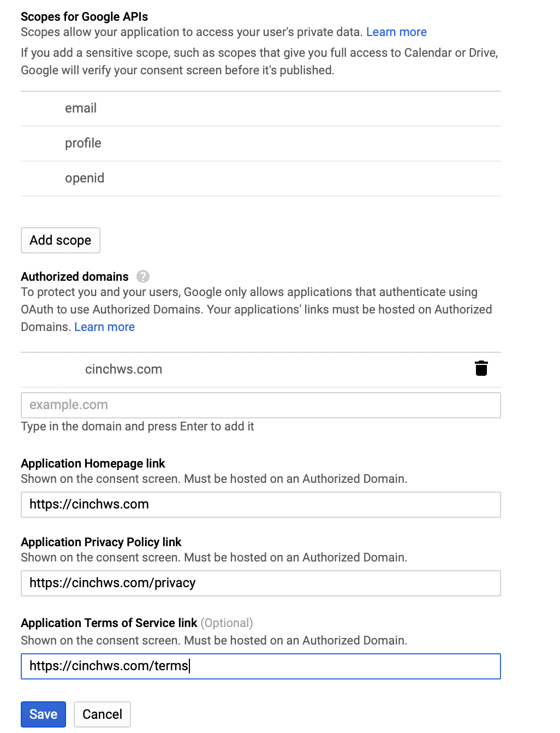The height and width of the screenshot is (733, 560).
Task: Delete the cinchws.com authorized domain
Action: pyautogui.click(x=481, y=369)
